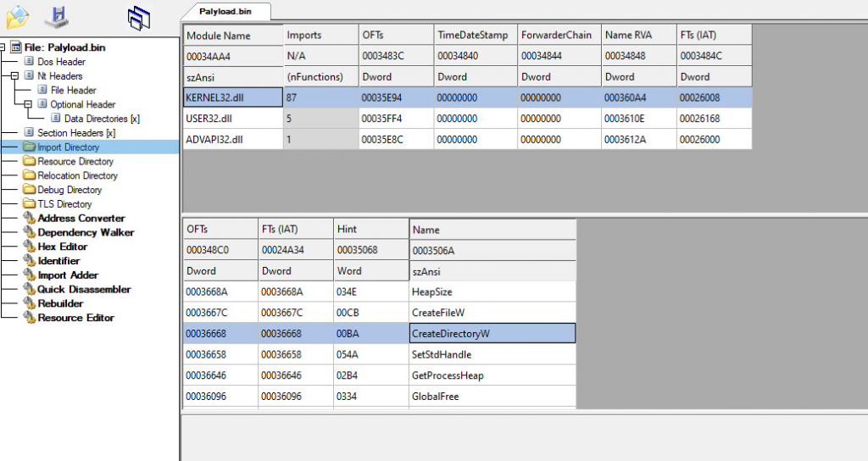Screen dimensions: 868x461
Task: Click the CreateFileW import entry
Action: point(438,313)
